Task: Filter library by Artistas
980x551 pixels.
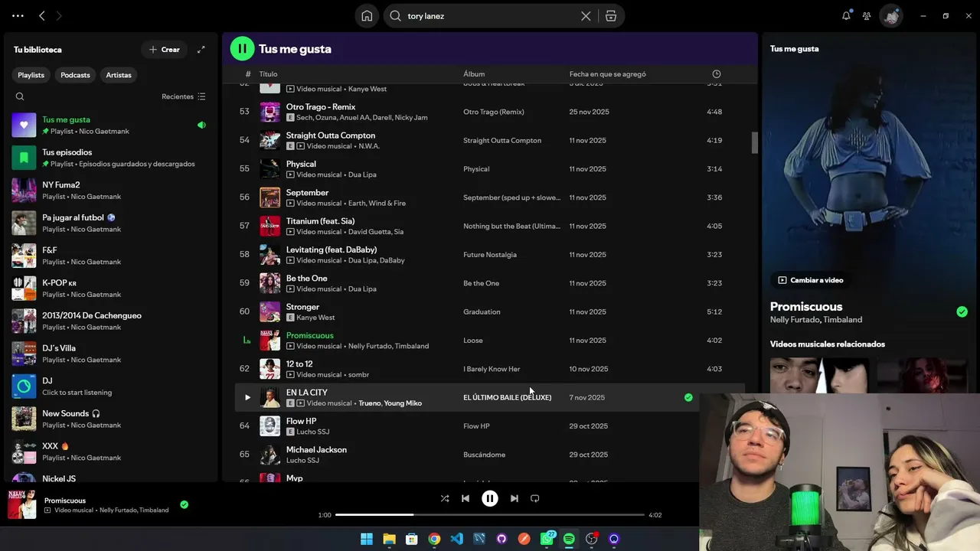Action: [x=119, y=75]
